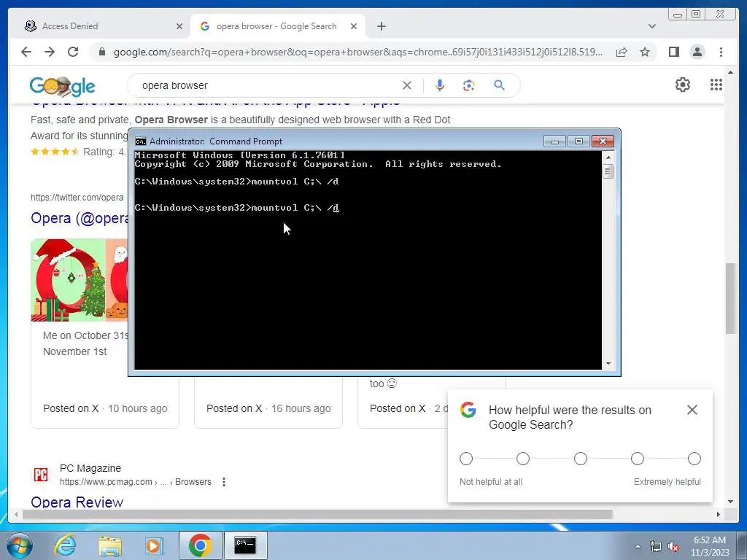Select the 'Not helpful at all' rating
747x560 pixels.
(x=466, y=459)
